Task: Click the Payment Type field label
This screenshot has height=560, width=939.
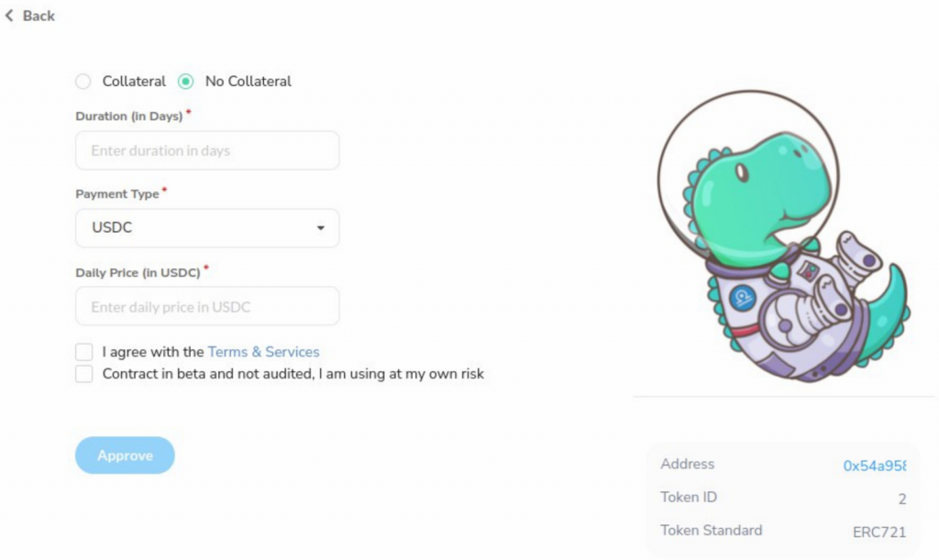Action: point(116,194)
